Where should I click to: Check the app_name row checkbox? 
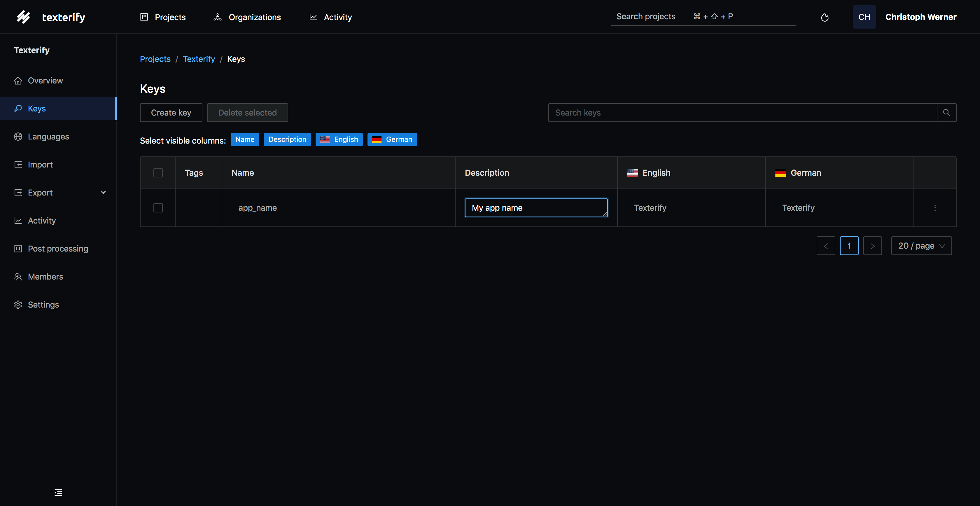[158, 208]
